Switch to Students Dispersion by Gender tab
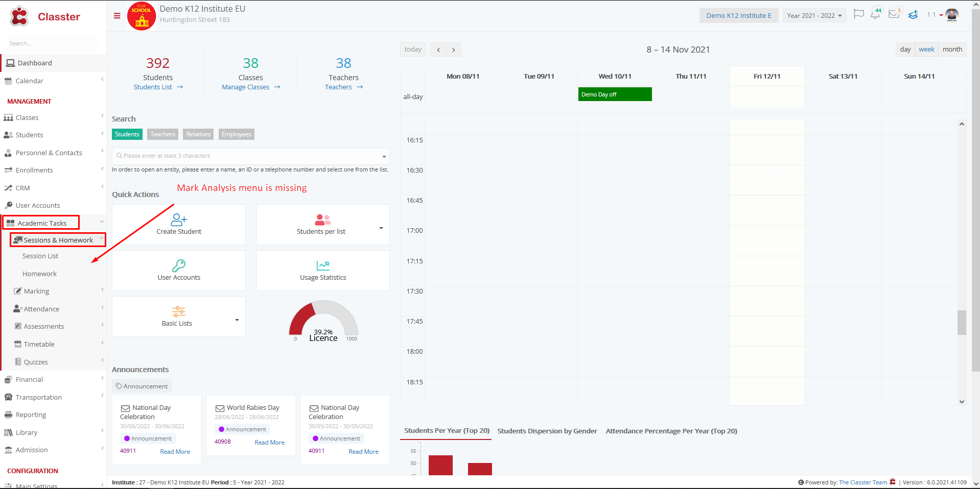This screenshot has height=489, width=980. [547, 431]
